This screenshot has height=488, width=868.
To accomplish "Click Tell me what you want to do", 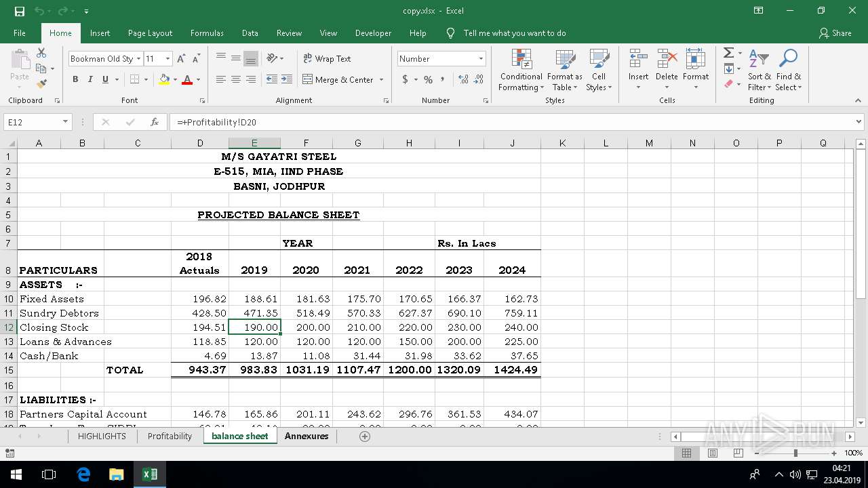I will pyautogui.click(x=515, y=33).
